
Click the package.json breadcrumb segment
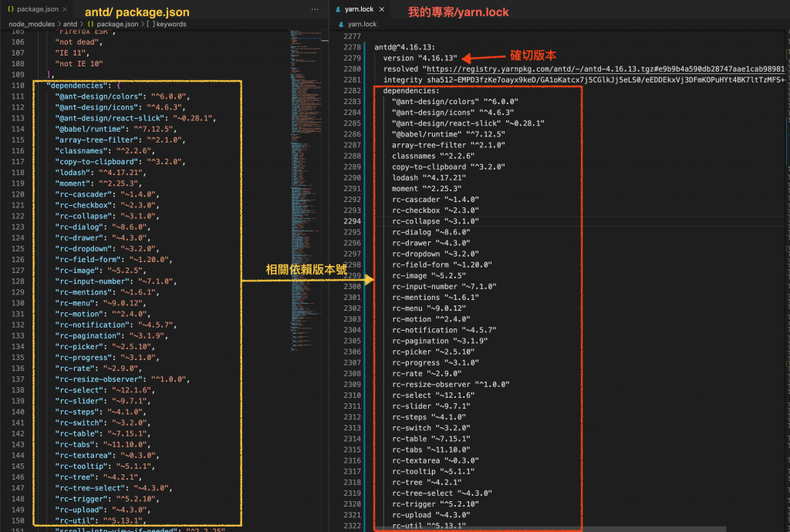click(117, 24)
